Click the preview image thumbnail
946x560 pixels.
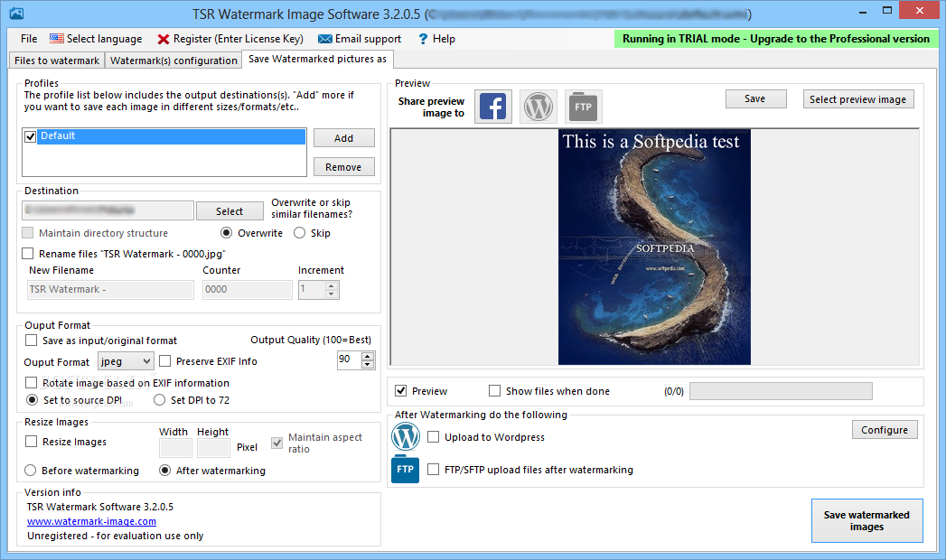pos(654,247)
